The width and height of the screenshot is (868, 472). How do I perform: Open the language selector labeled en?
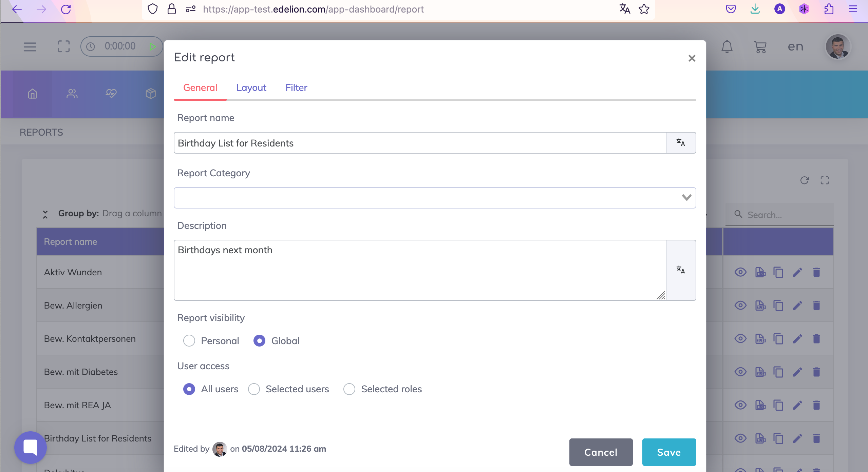click(795, 47)
